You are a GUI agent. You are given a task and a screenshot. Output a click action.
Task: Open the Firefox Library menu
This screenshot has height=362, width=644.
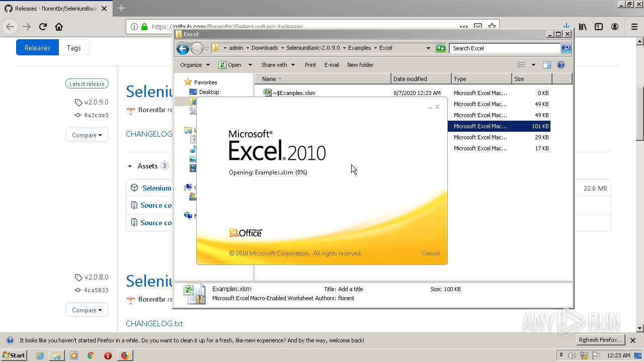coord(583,27)
